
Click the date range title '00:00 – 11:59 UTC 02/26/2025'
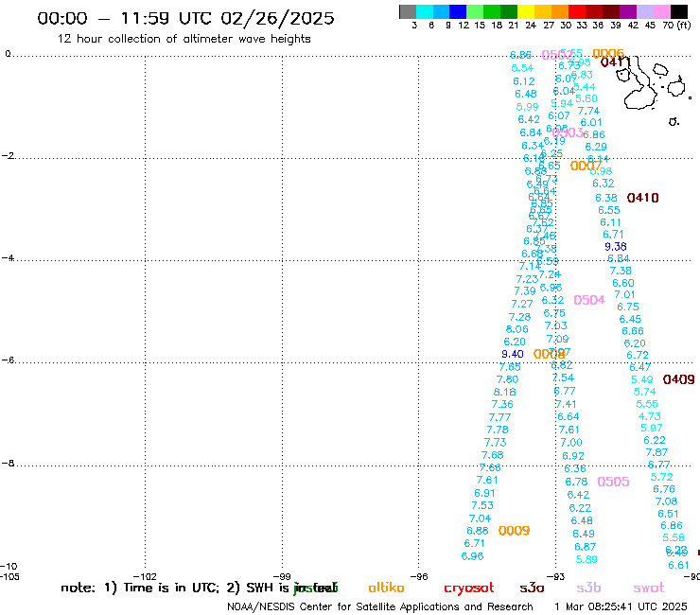[x=185, y=18]
